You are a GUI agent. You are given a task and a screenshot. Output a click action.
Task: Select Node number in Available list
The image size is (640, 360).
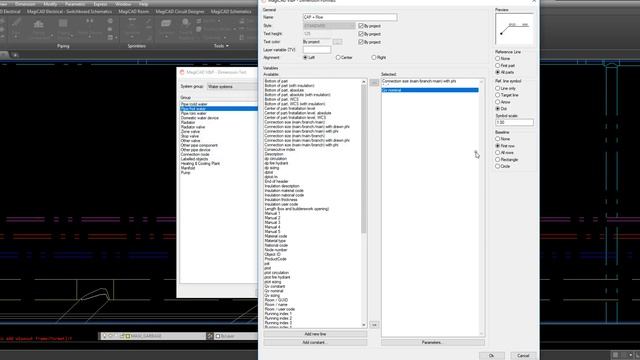(276, 250)
